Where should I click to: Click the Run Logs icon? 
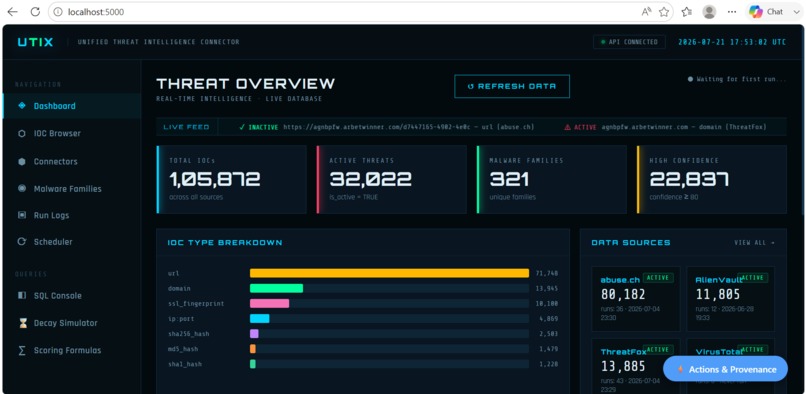click(22, 216)
